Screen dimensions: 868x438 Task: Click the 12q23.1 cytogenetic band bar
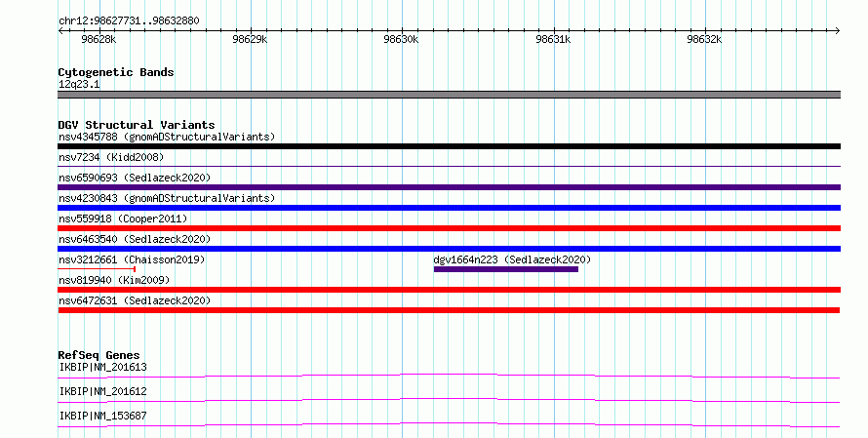pos(449,95)
